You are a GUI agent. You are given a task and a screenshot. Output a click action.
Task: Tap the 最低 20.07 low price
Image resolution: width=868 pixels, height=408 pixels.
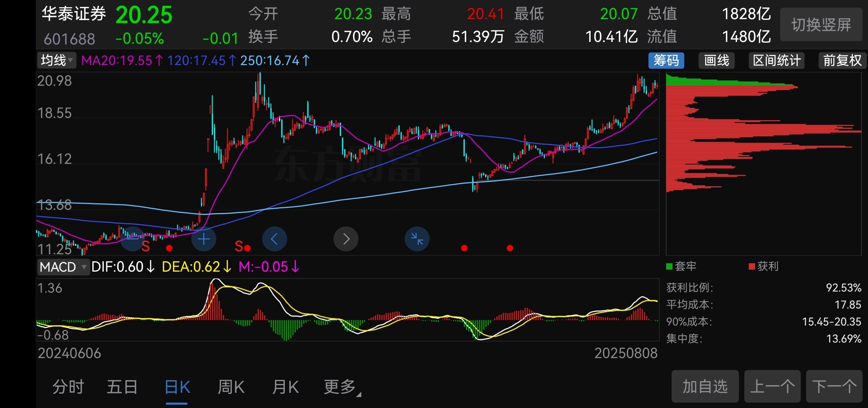click(x=619, y=14)
